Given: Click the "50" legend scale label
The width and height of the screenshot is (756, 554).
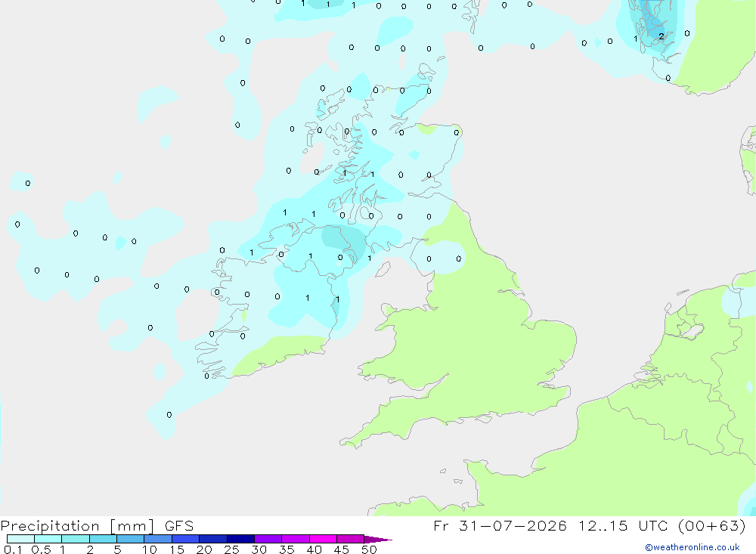Looking at the screenshot, I should click(x=369, y=549).
